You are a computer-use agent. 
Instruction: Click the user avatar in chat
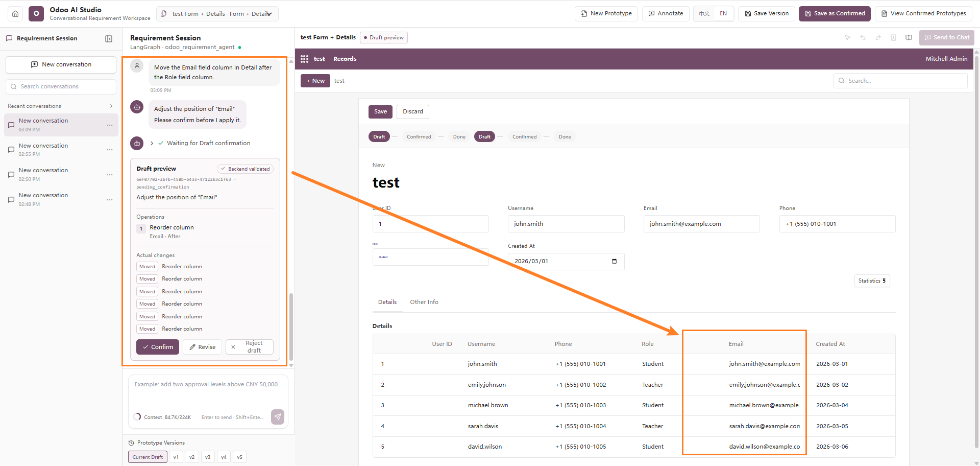pyautogui.click(x=137, y=66)
